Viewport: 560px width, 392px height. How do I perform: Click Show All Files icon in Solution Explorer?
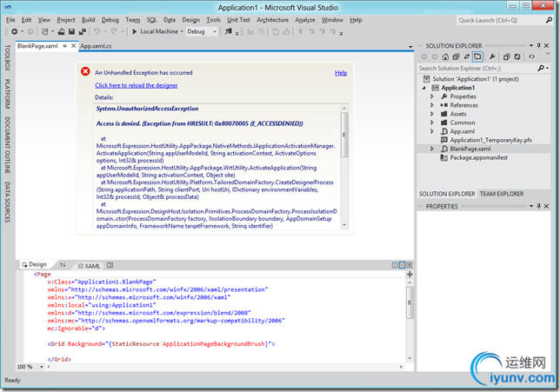coord(506,56)
